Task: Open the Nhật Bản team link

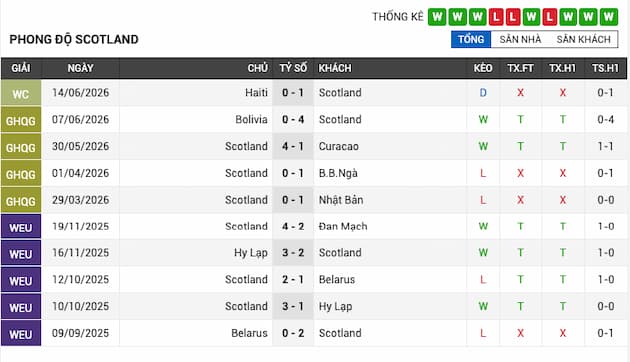Action: pos(341,200)
